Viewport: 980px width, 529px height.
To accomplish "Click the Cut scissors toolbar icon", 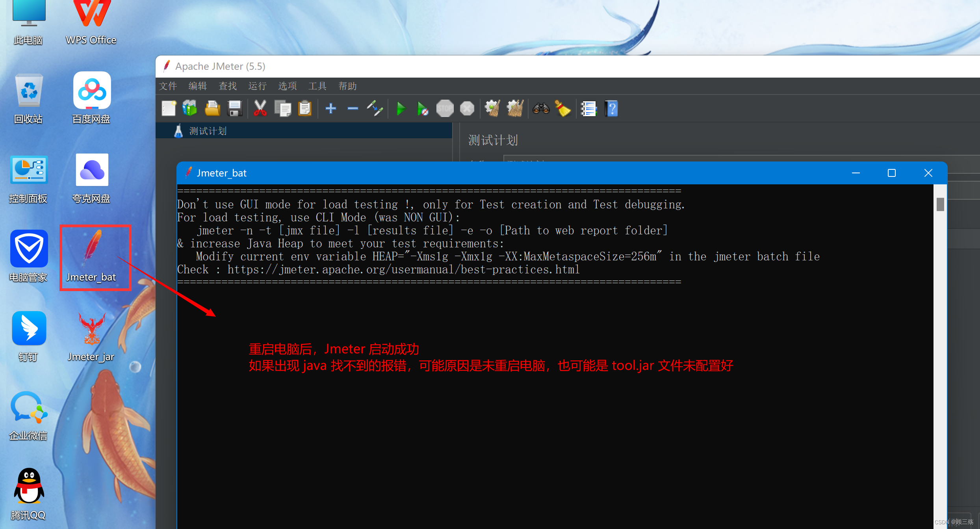I will coord(260,108).
